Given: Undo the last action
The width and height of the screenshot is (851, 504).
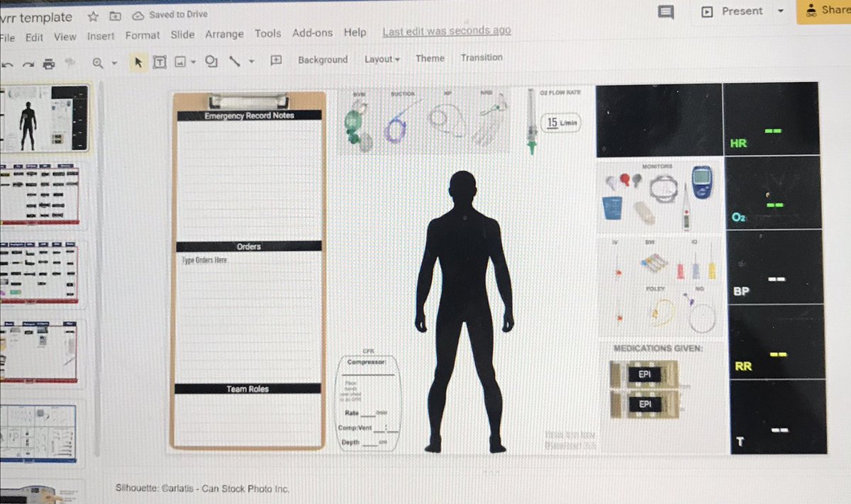Looking at the screenshot, I should point(8,64).
